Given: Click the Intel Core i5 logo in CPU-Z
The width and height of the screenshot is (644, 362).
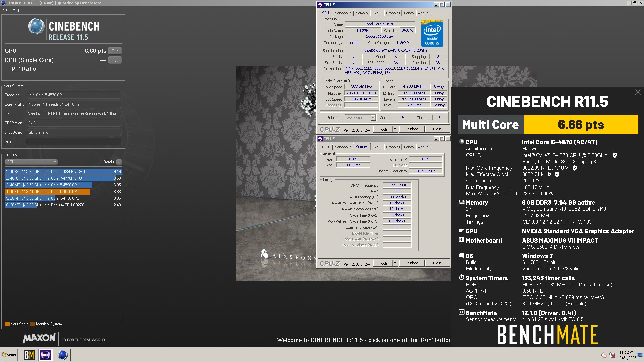Looking at the screenshot, I should 432,33.
